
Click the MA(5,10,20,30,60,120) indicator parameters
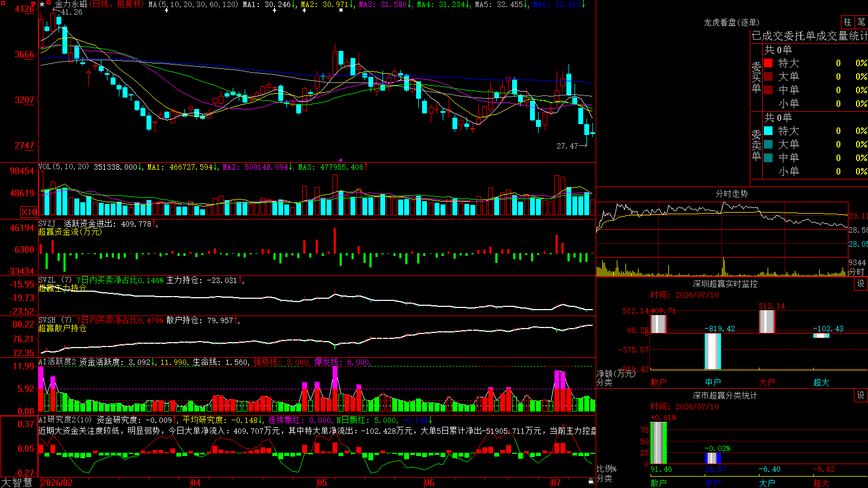[194, 4]
